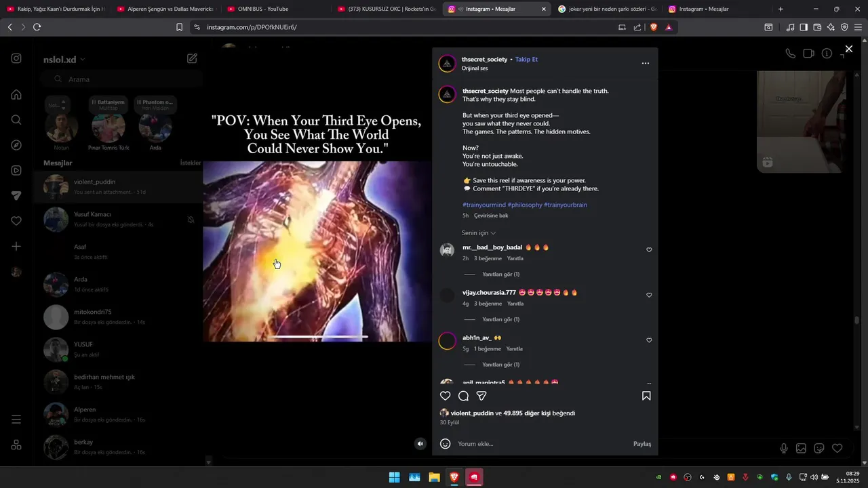Focus Arama search field in messages
Viewport: 868px width, 488px height.
coord(122,79)
